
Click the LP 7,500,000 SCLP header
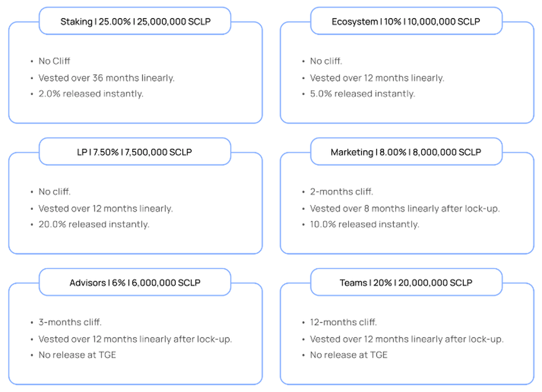(135, 152)
